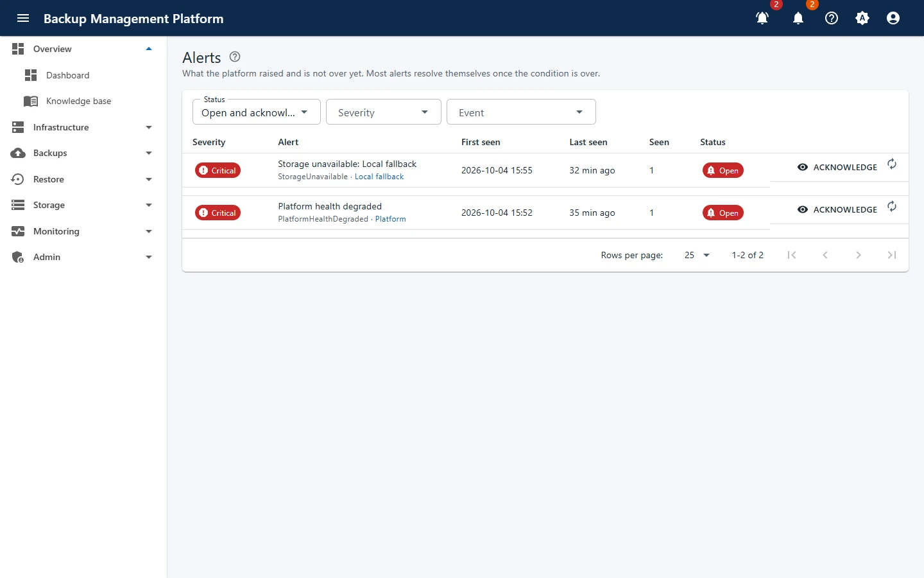Open the active alerts bell with badge
Screen dimensions: 924x578
pos(762,18)
